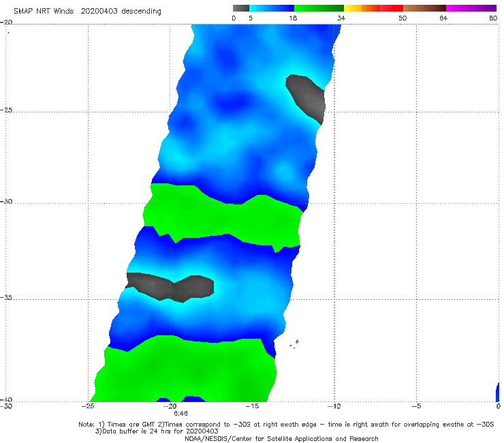The image size is (504, 443).
Task: Click the color bar label "5"
Action: pyautogui.click(x=251, y=18)
